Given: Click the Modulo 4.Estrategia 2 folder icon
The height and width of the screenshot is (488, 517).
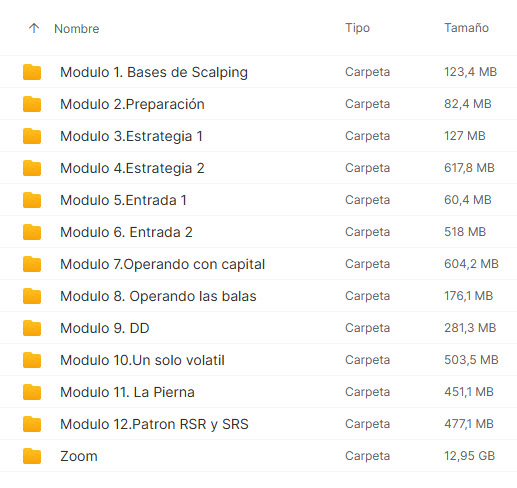Looking at the screenshot, I should click(x=32, y=168).
